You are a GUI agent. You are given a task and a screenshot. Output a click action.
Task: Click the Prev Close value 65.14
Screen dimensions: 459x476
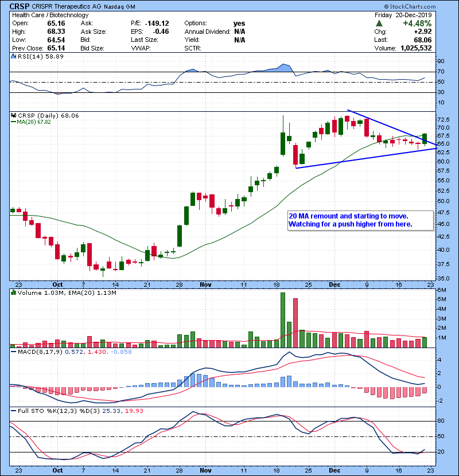click(x=56, y=48)
